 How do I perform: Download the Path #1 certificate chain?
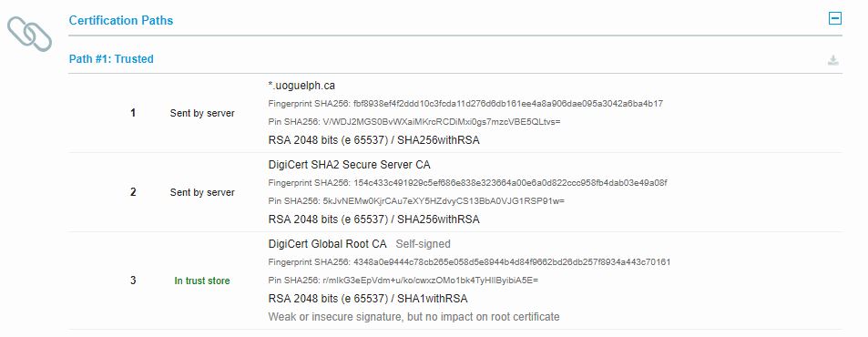tap(833, 60)
